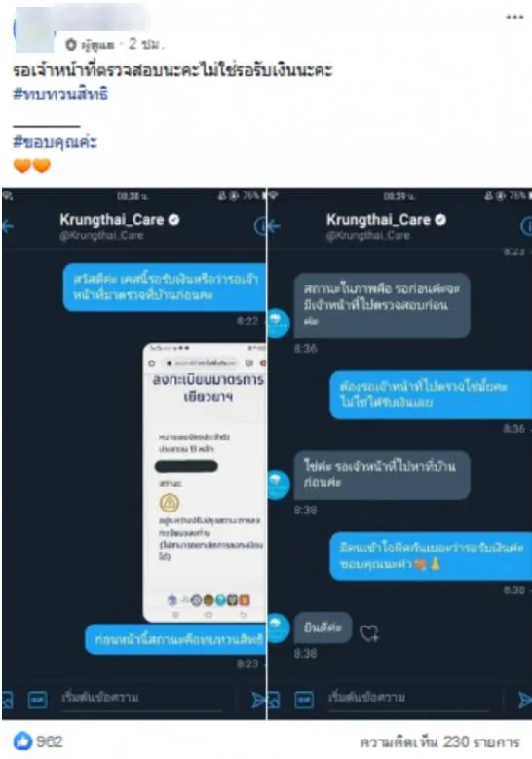Viewport: 532px width, 759px height.
Task: Click the GIF icon in left chat
Action: [38, 700]
